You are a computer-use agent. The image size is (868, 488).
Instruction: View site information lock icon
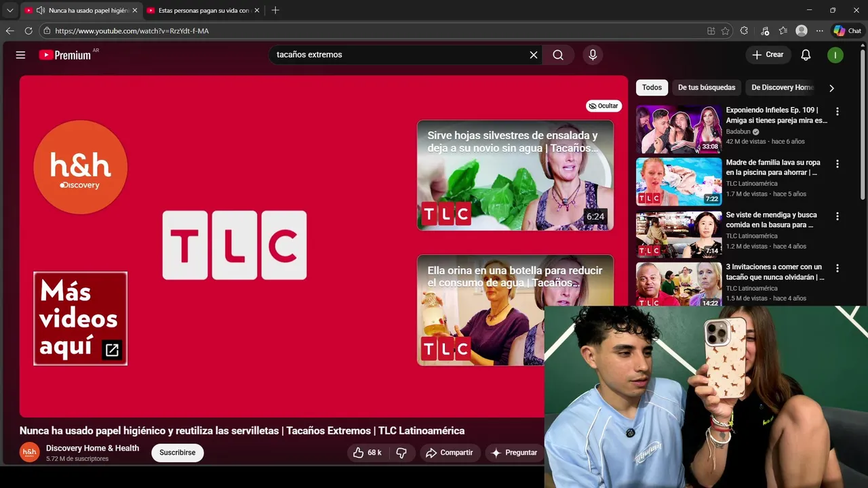tap(47, 30)
